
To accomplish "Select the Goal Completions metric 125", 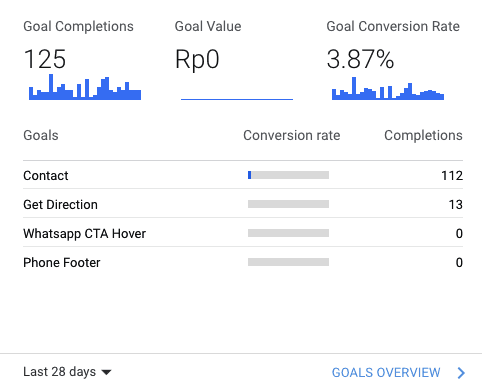I will pyautogui.click(x=45, y=59).
